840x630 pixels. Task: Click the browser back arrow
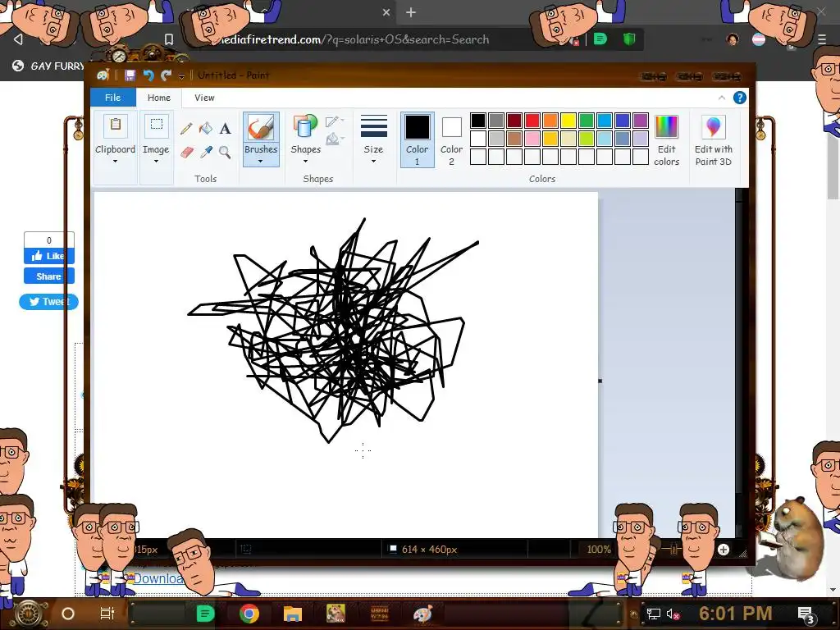pos(18,39)
